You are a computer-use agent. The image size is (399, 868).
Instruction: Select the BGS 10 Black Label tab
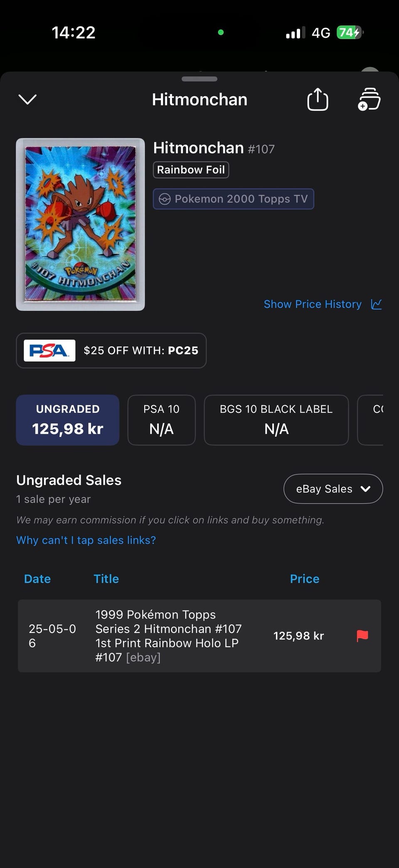[x=276, y=420]
